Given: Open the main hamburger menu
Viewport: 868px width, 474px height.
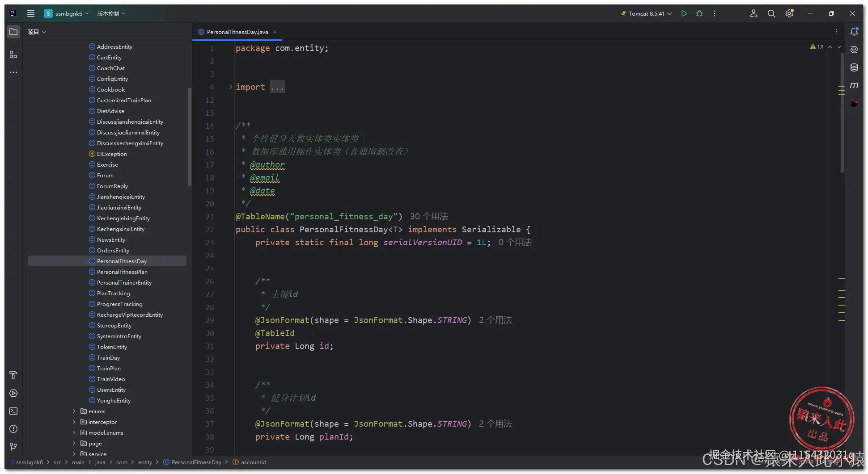Looking at the screenshot, I should pos(31,13).
